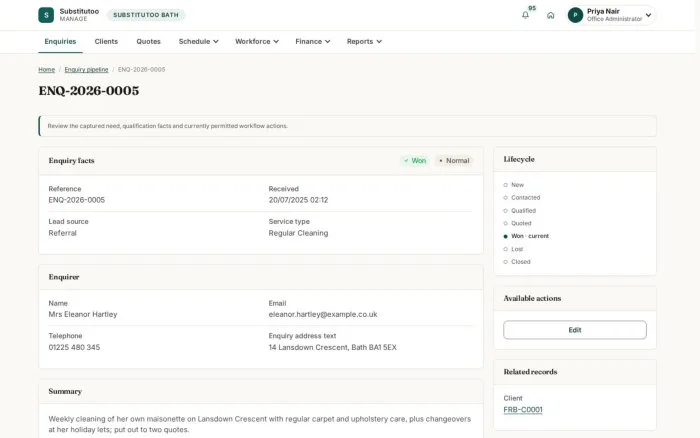
Task: Select the Enquiries tab
Action: (60, 42)
